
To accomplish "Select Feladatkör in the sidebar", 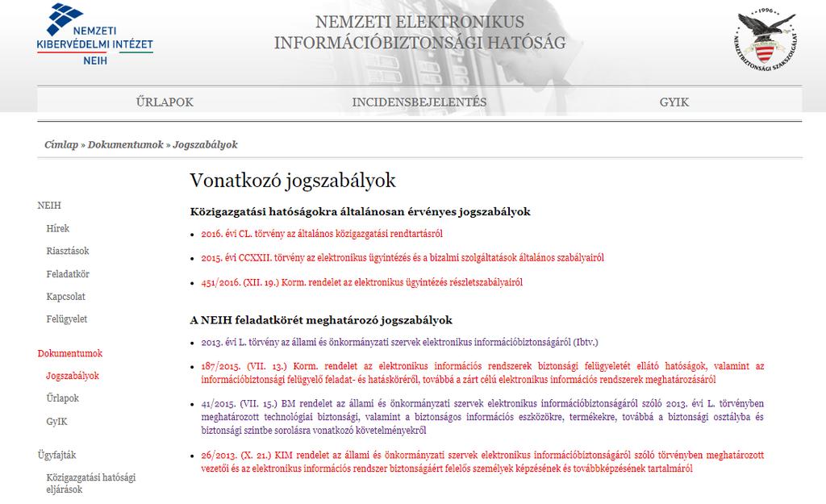I will pyautogui.click(x=68, y=274).
